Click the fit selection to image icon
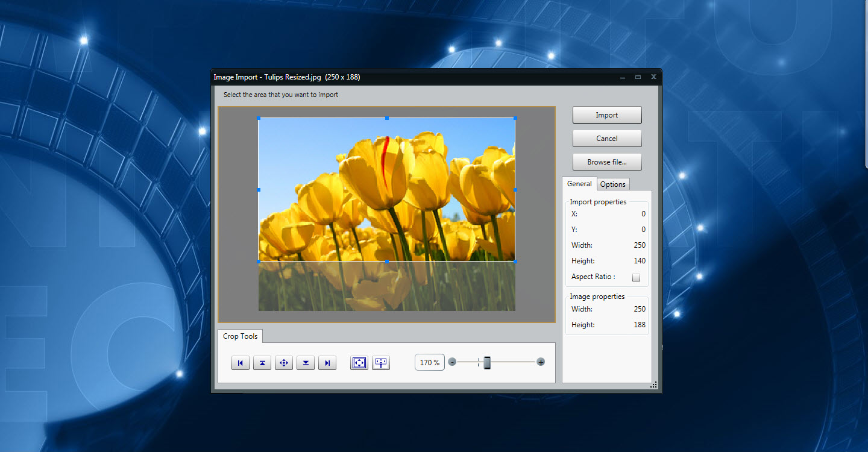Image resolution: width=868 pixels, height=452 pixels. tap(359, 362)
